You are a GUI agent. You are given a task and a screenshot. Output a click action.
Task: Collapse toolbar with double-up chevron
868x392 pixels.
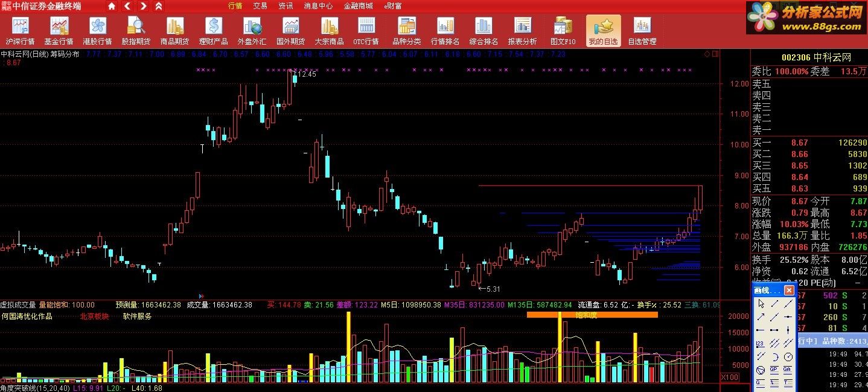(158, 6)
